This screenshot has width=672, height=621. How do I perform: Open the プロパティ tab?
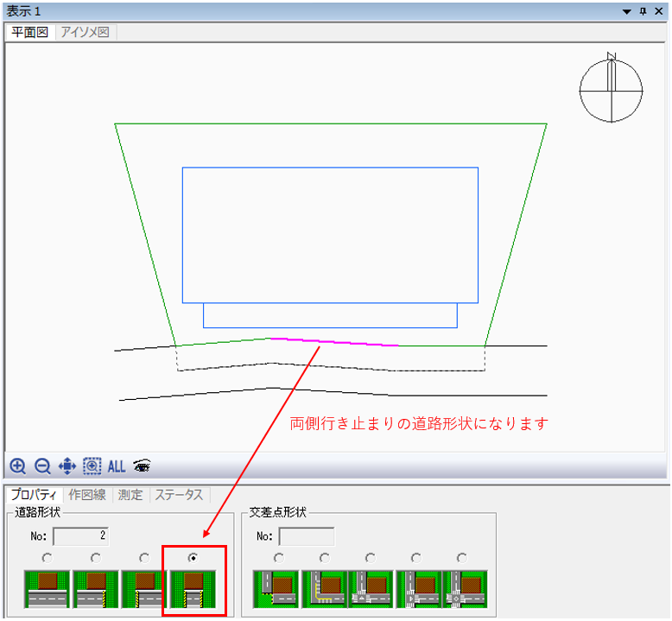coord(34,495)
